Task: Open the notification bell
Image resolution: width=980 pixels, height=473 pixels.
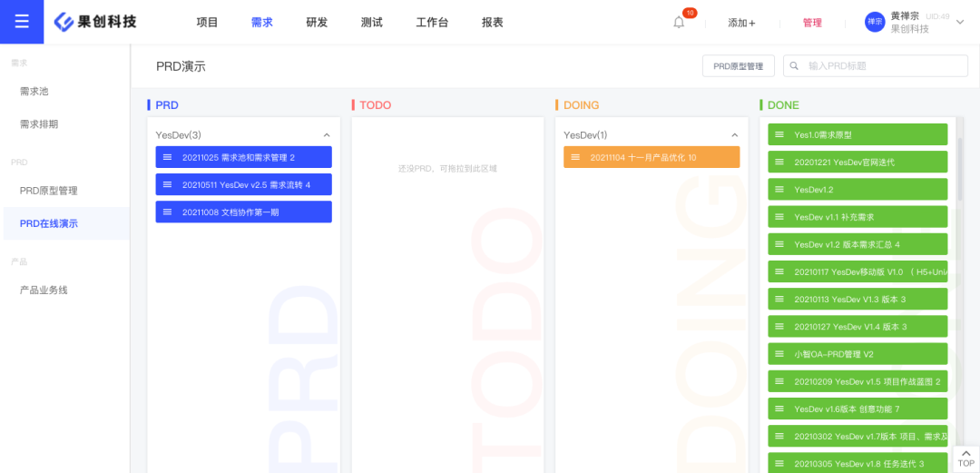Action: tap(679, 23)
